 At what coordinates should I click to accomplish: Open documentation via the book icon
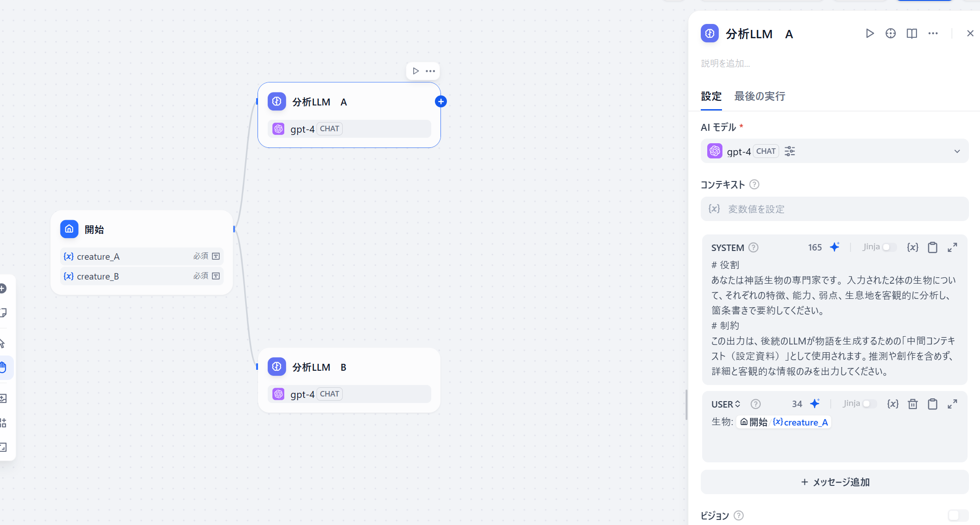point(911,33)
